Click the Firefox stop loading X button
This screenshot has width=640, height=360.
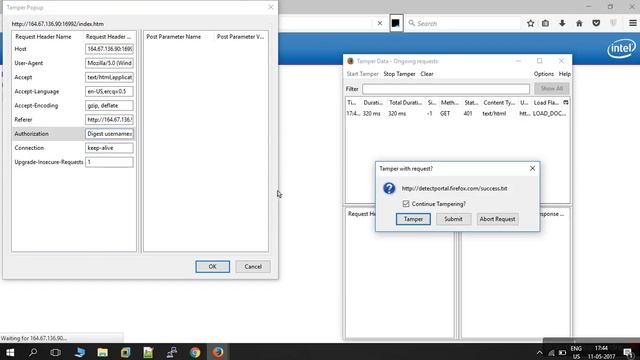coord(380,23)
